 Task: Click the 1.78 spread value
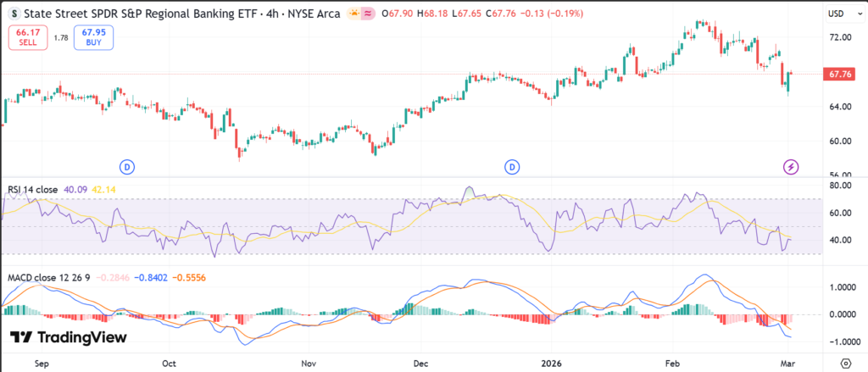click(61, 37)
